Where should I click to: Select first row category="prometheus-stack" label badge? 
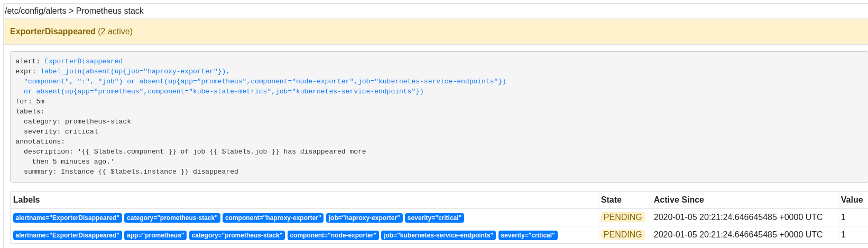172,218
